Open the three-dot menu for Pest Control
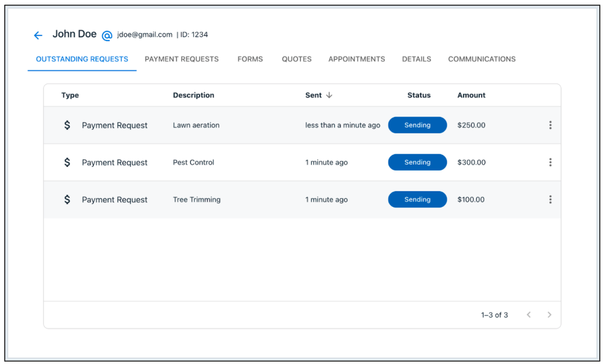Image resolution: width=604 pixels, height=364 pixels. (550, 162)
